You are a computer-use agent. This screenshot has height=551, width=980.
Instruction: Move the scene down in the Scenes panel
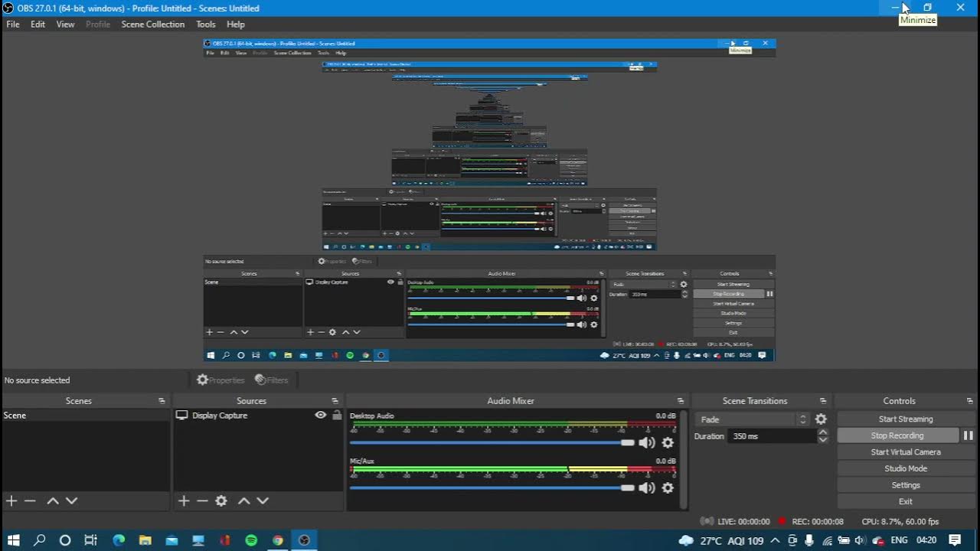pos(71,500)
